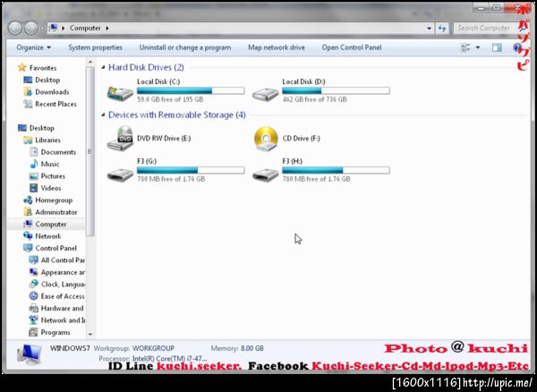Click the Refresh button beside address bar
Image resolution: width=537 pixels, height=392 pixels.
tap(442, 29)
